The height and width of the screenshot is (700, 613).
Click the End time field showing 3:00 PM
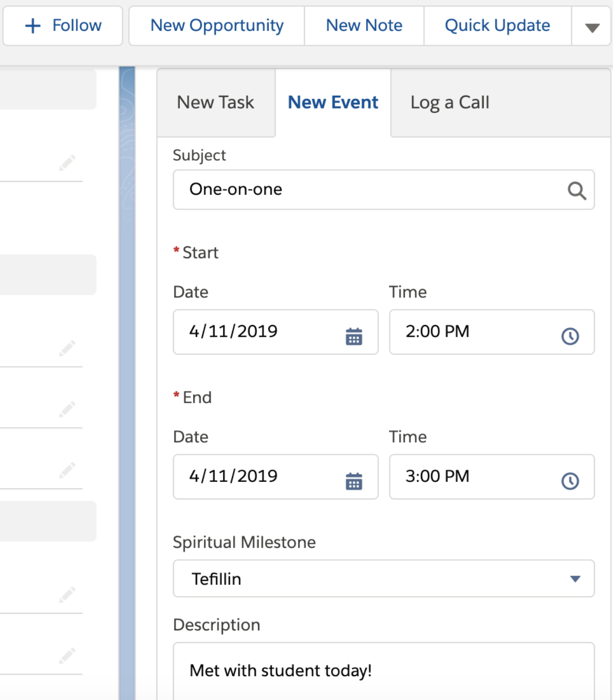pos(474,477)
